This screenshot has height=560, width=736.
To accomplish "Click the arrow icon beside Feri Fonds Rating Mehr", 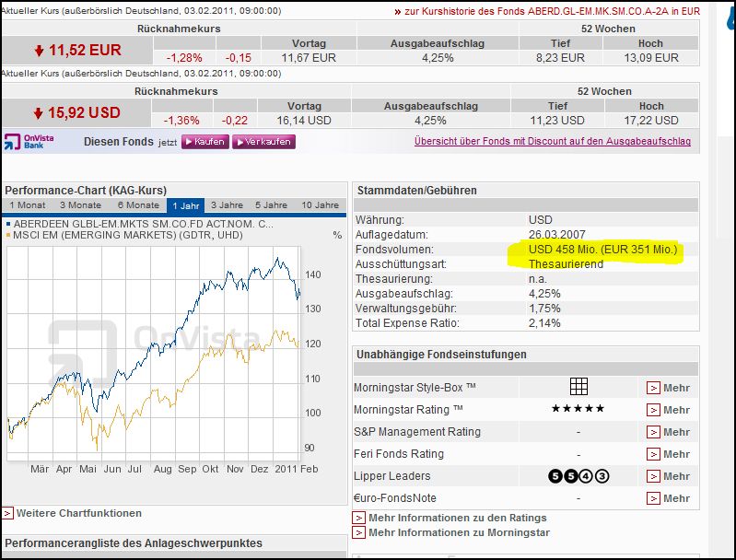I will (x=653, y=454).
